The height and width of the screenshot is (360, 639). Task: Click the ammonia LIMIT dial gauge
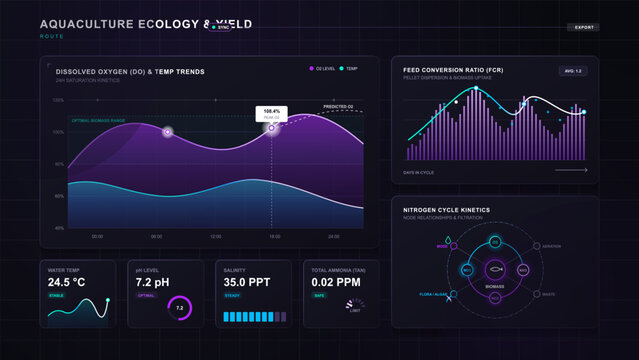click(355, 305)
